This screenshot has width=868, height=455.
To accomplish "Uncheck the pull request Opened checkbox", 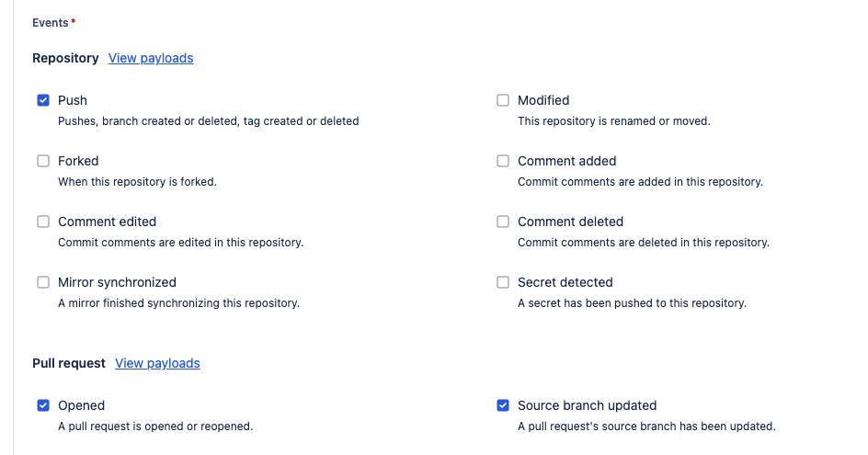I will click(x=43, y=405).
